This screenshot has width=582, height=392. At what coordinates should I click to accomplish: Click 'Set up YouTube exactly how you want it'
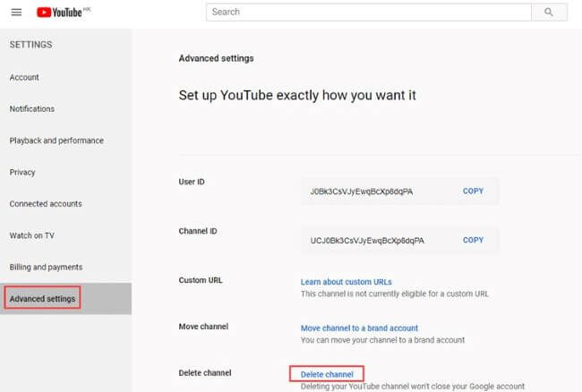click(297, 95)
